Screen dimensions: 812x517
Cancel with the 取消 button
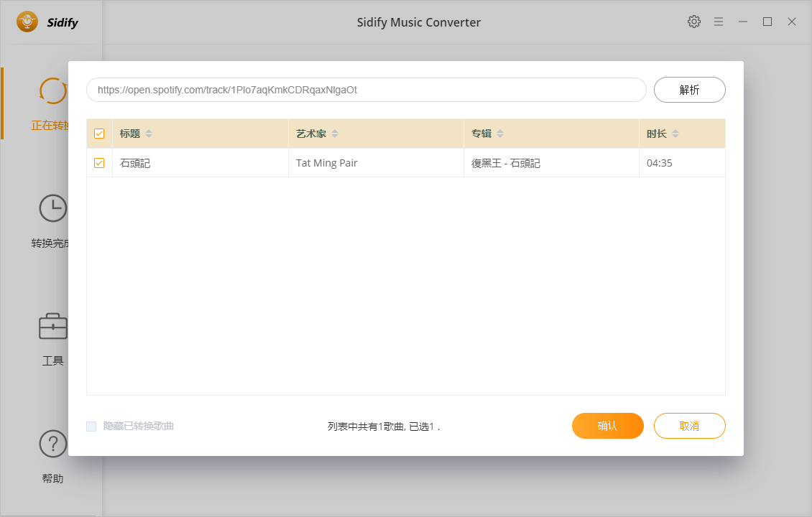(689, 426)
